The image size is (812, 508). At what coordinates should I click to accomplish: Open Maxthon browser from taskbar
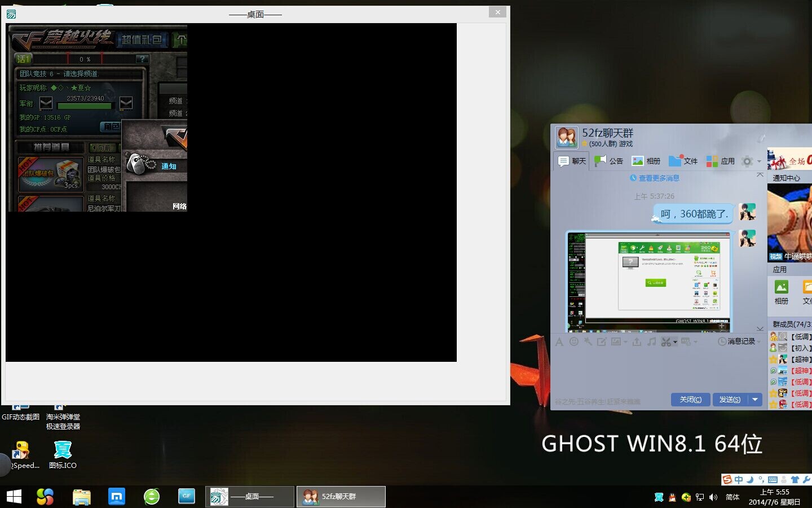[117, 497]
